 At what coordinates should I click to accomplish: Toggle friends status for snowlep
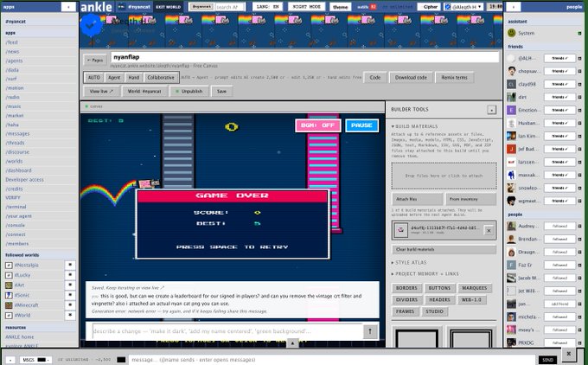point(559,188)
